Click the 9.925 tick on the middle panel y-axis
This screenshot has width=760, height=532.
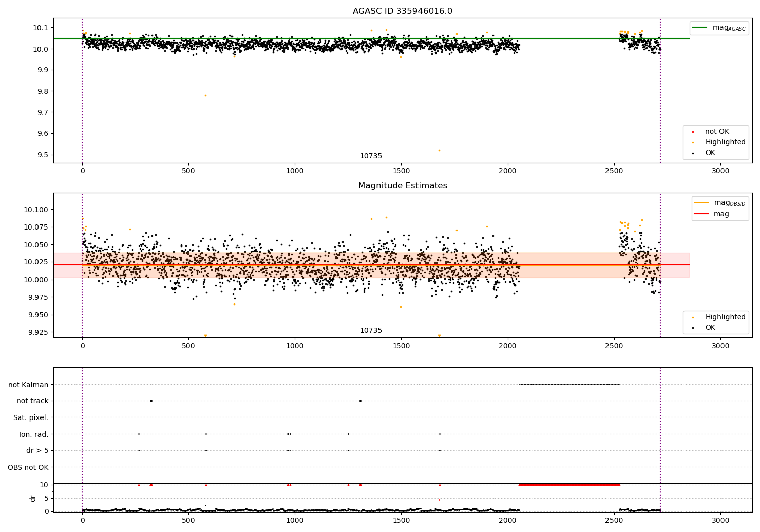pyautogui.click(x=39, y=332)
